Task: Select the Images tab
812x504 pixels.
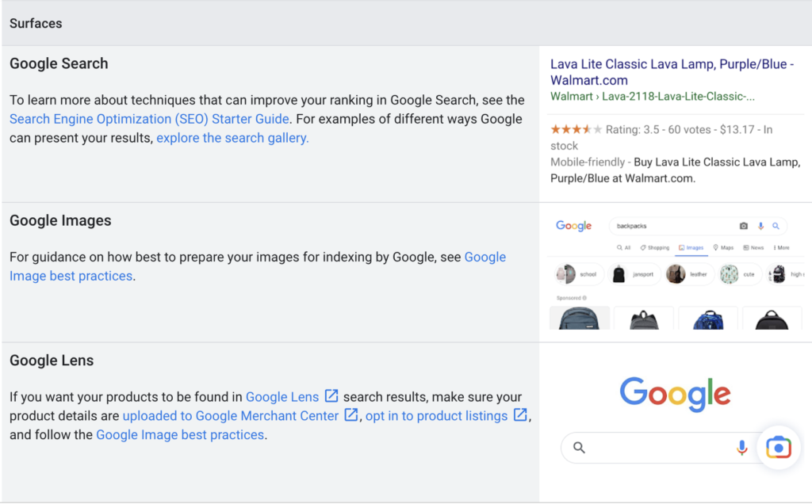Action: coord(691,248)
